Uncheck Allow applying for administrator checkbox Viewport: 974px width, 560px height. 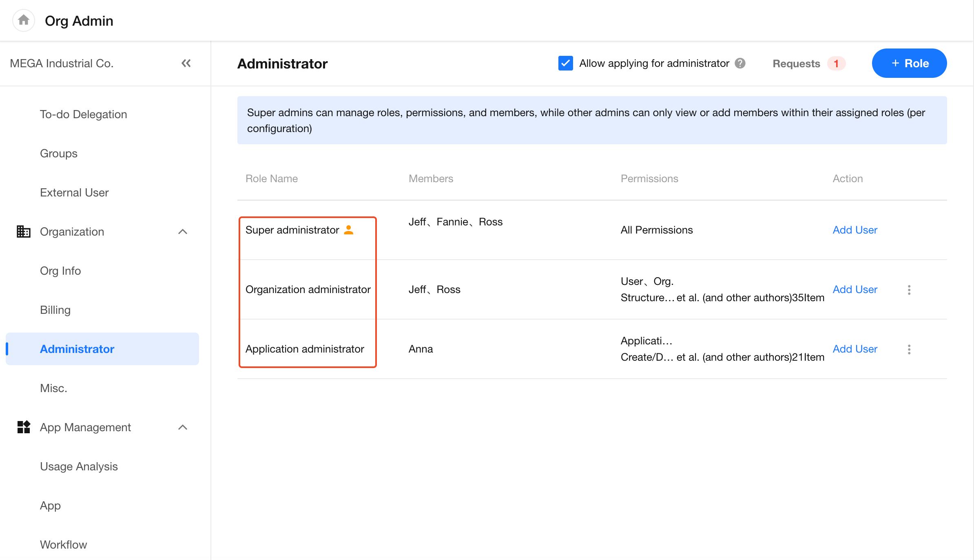click(565, 63)
